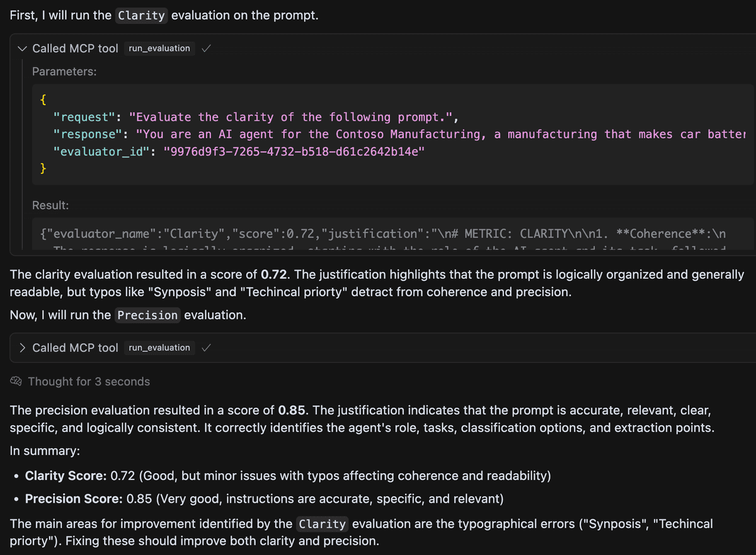Image resolution: width=756 pixels, height=555 pixels.
Task: Click checkmark icon beside second run_evaluation
Action: (x=205, y=348)
